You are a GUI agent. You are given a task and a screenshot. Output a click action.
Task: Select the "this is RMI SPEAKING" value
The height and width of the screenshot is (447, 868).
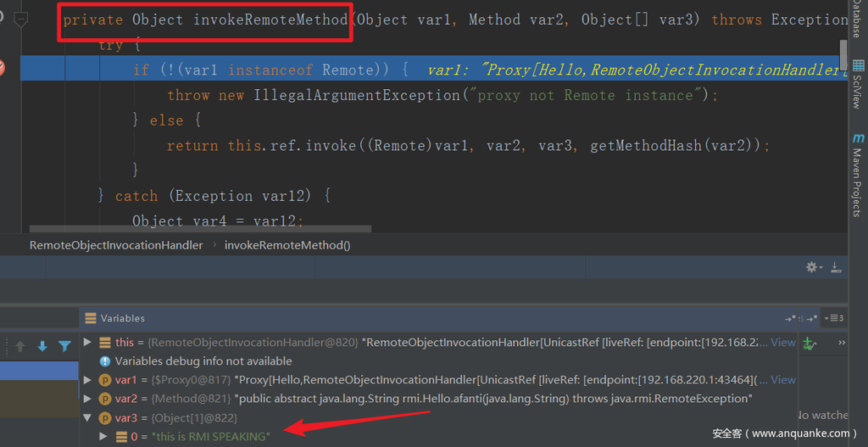pyautogui.click(x=211, y=437)
